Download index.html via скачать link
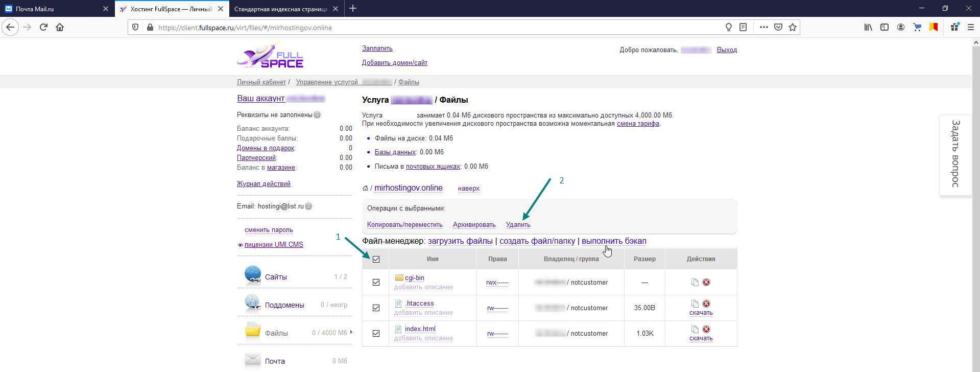980x372 pixels. (x=701, y=338)
